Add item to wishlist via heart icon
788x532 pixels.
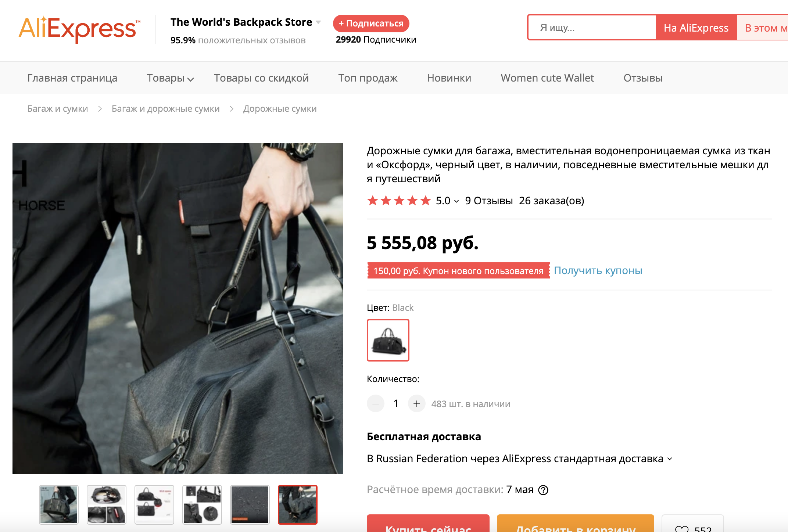click(x=682, y=528)
